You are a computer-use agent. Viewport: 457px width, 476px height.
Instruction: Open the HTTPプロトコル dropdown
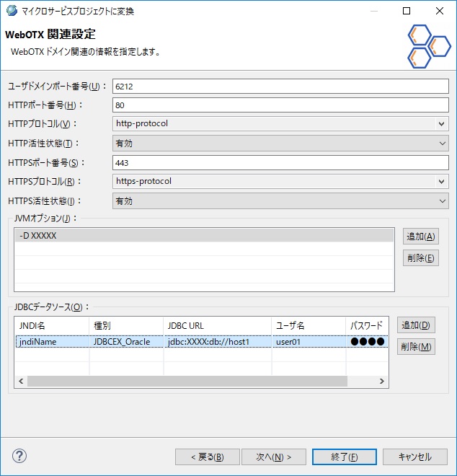[x=280, y=123]
